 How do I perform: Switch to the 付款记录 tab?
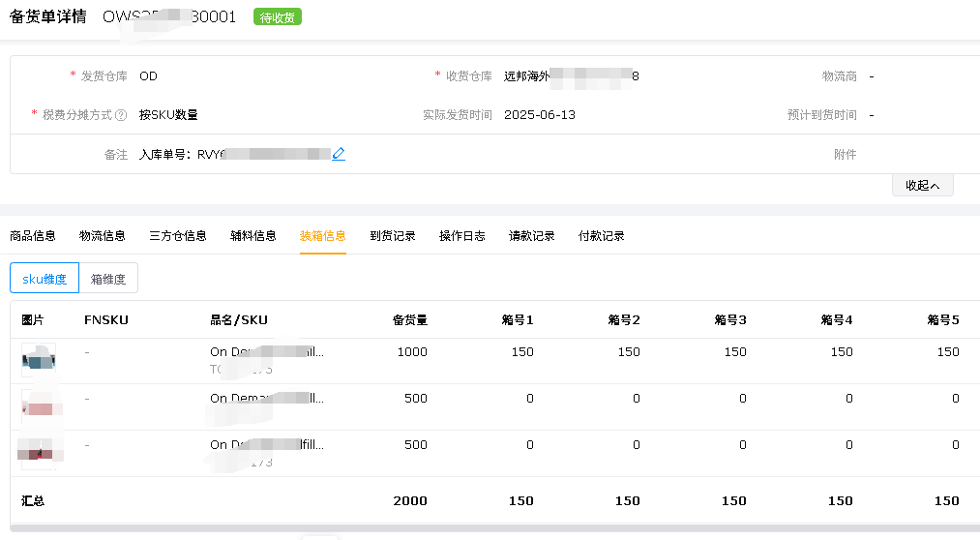point(602,236)
